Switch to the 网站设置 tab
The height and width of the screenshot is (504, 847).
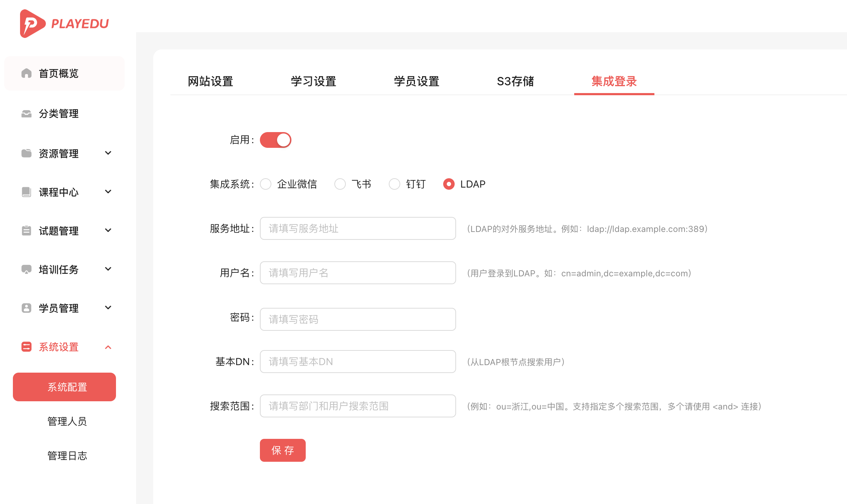(x=210, y=82)
